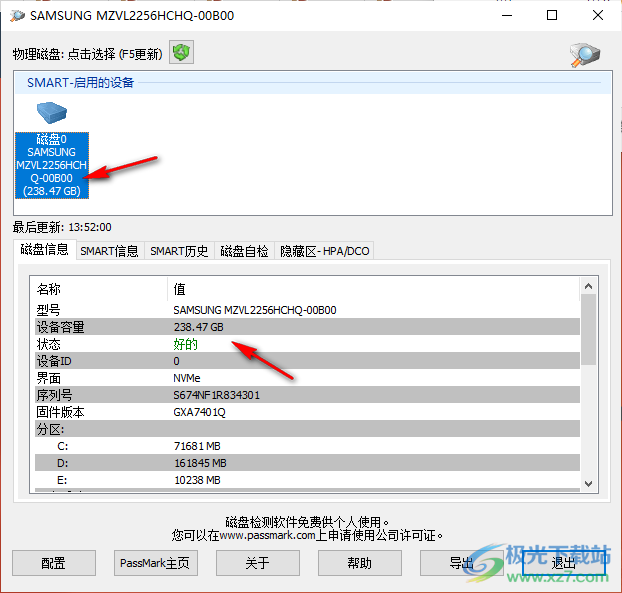The height and width of the screenshot is (593, 622).
Task: Click the green refresh disks icon
Action: 181,52
